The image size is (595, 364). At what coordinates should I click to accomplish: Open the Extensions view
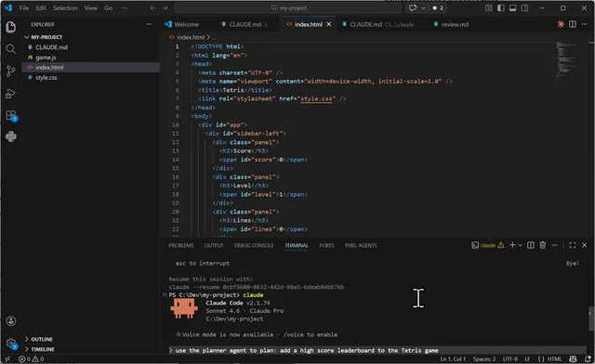(11, 115)
